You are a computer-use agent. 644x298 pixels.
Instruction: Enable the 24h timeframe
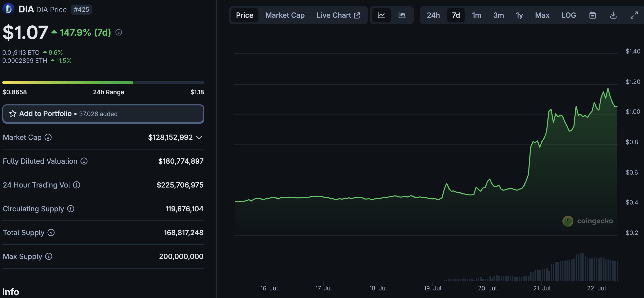433,15
